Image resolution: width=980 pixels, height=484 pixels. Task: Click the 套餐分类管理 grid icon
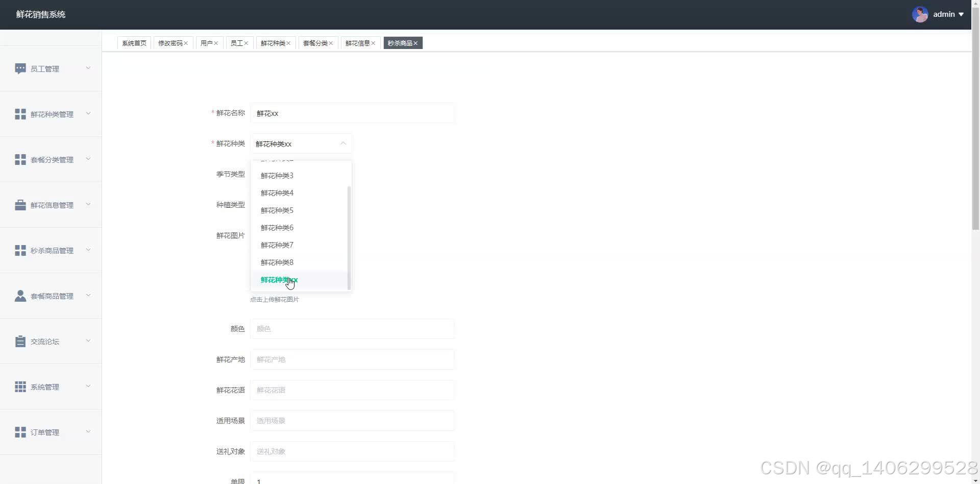tap(20, 159)
